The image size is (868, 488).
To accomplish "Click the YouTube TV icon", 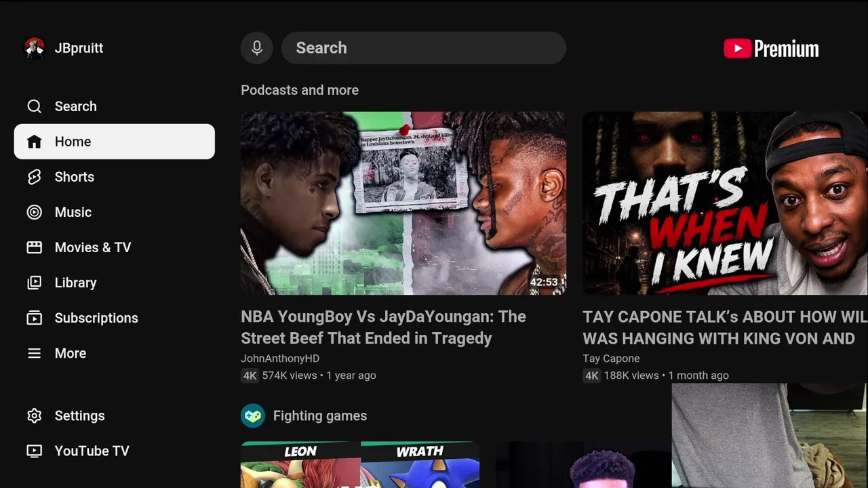I will 35,451.
